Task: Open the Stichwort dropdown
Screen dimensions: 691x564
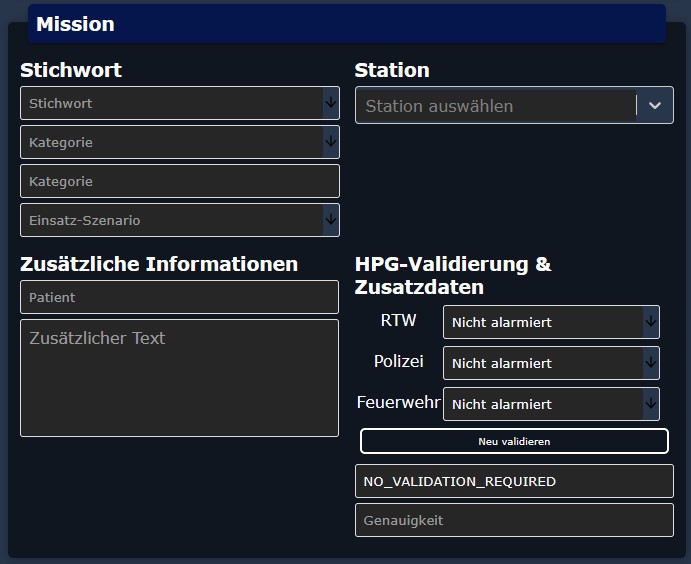Action: pyautogui.click(x=180, y=103)
